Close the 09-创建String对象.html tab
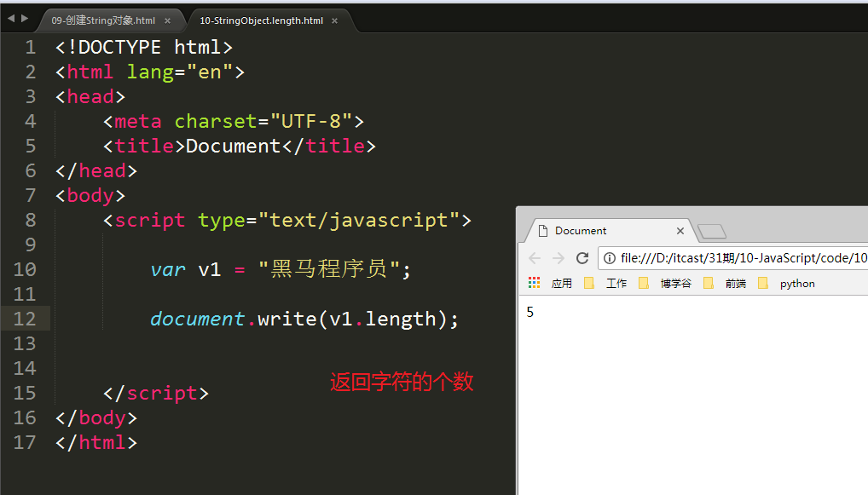This screenshot has height=495, width=868. (x=168, y=21)
